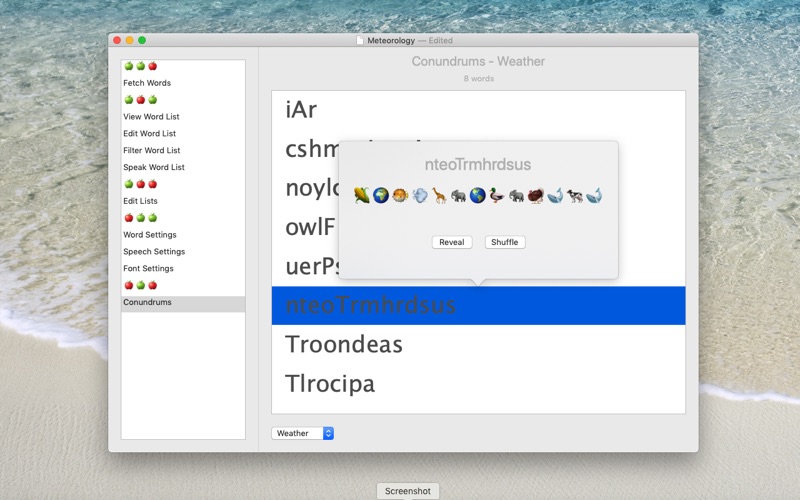800x500 pixels.
Task: Click the whale emoji after the cow
Action: [594, 195]
